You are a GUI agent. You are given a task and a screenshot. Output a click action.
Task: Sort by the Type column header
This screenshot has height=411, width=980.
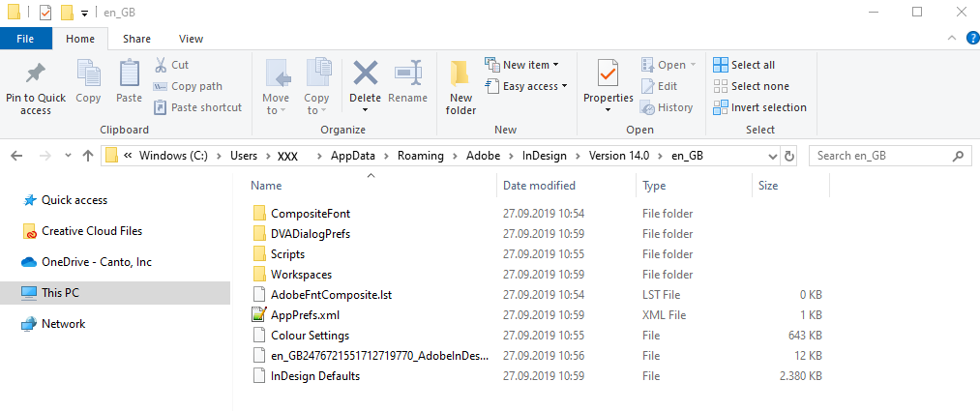coord(654,186)
